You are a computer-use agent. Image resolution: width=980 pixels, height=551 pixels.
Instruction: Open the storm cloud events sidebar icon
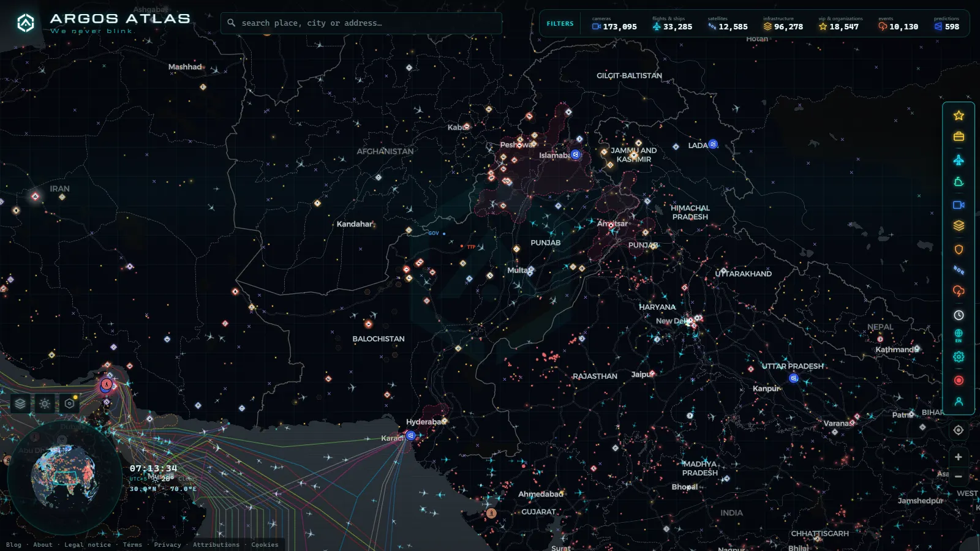(959, 291)
